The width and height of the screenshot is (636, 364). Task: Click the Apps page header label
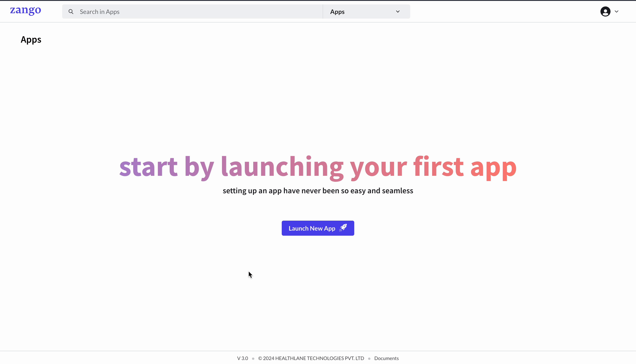click(x=31, y=39)
